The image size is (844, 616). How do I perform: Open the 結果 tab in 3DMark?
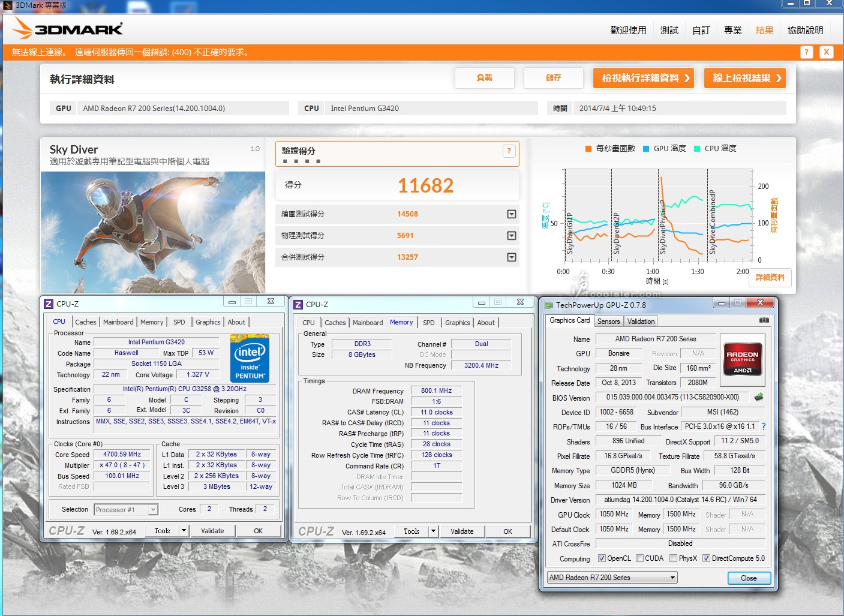click(x=764, y=30)
